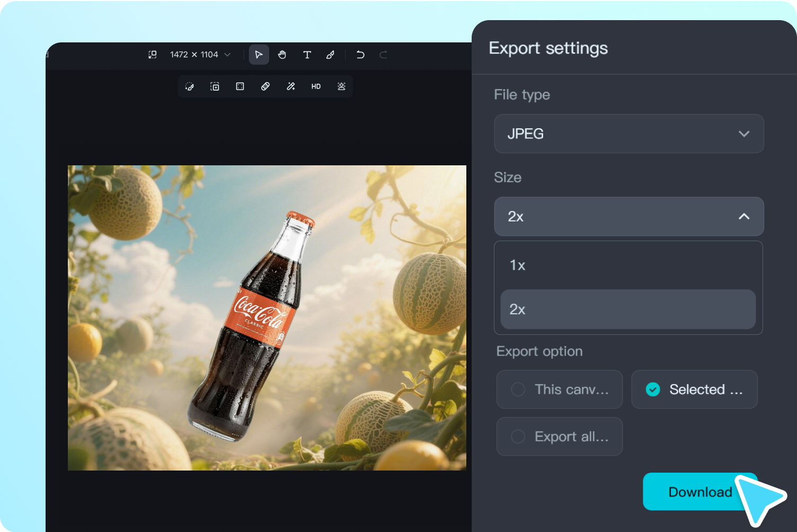Activate the magic wand edit tool

point(291,86)
